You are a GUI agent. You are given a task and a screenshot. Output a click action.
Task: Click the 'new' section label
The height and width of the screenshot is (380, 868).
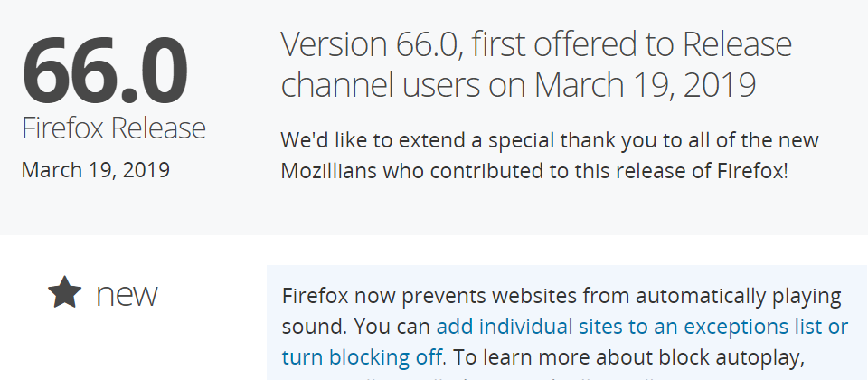[x=127, y=293]
